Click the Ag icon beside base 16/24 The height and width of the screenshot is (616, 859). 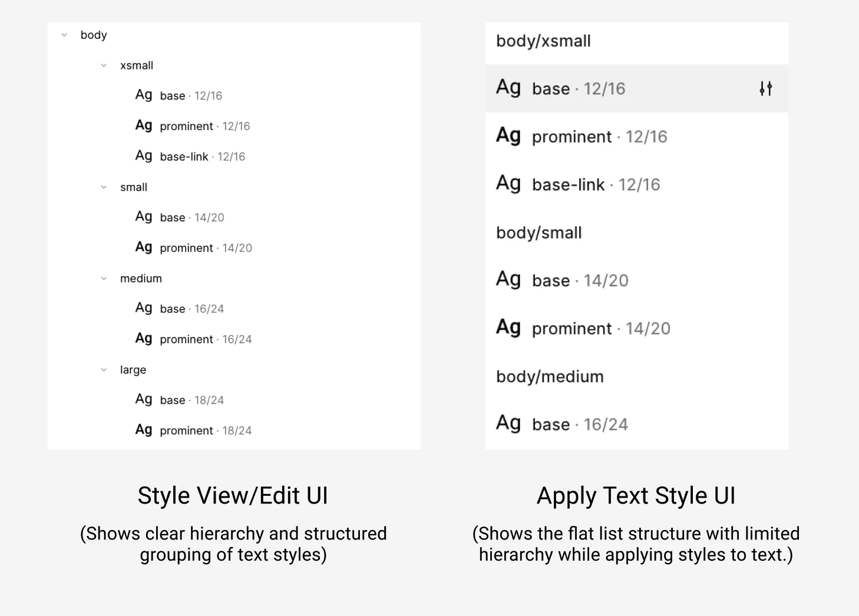tap(143, 307)
